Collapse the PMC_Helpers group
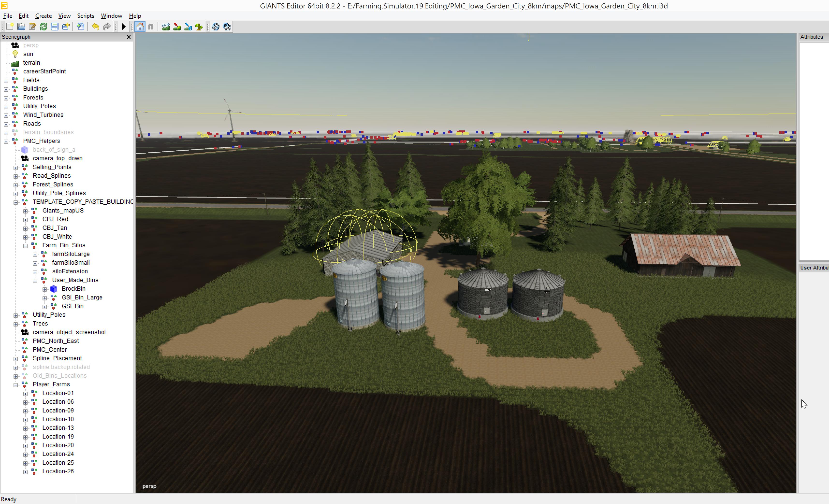This screenshot has height=504, width=829. tap(6, 142)
